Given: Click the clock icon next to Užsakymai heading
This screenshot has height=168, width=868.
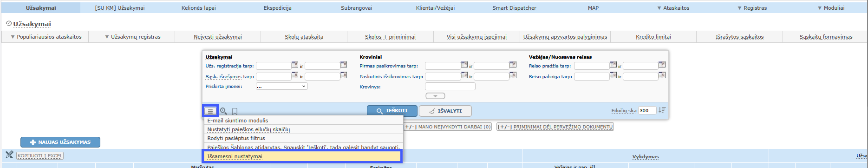Looking at the screenshot, I should click(8, 24).
